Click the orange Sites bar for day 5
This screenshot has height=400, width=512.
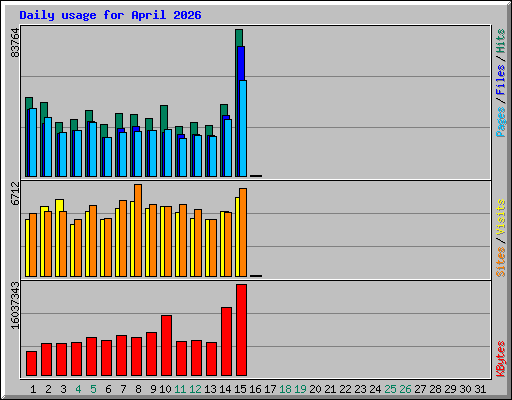[93, 241]
